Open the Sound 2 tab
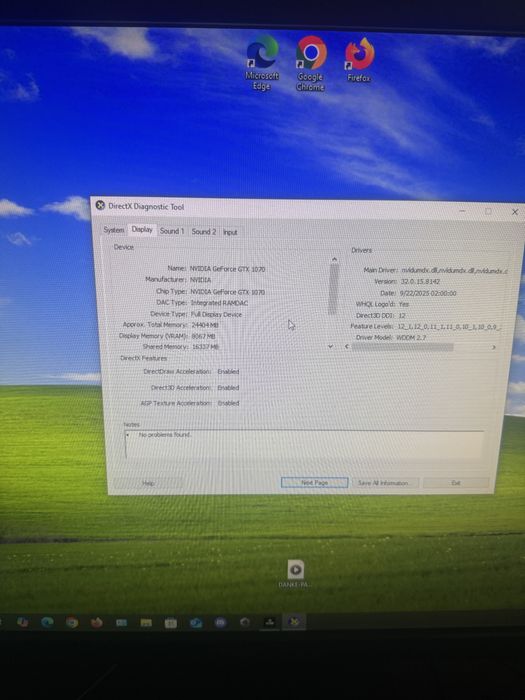 (204, 232)
